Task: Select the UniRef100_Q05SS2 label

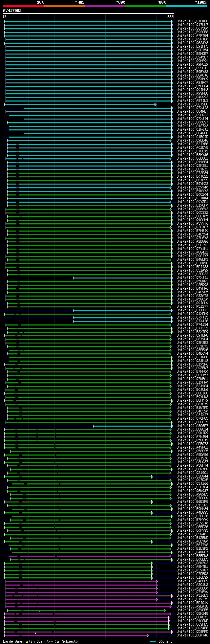Action: pyautogui.click(x=192, y=212)
